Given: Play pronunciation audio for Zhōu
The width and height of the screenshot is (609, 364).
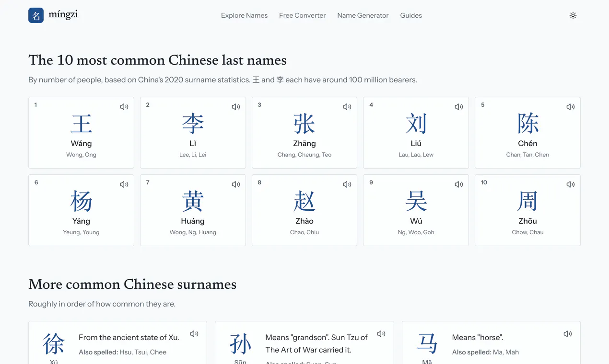Looking at the screenshot, I should (x=571, y=184).
